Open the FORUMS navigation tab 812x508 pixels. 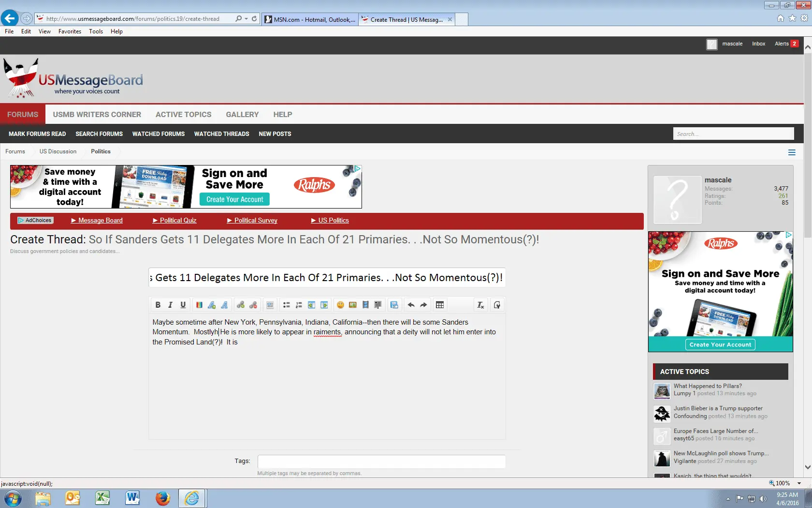tap(23, 115)
